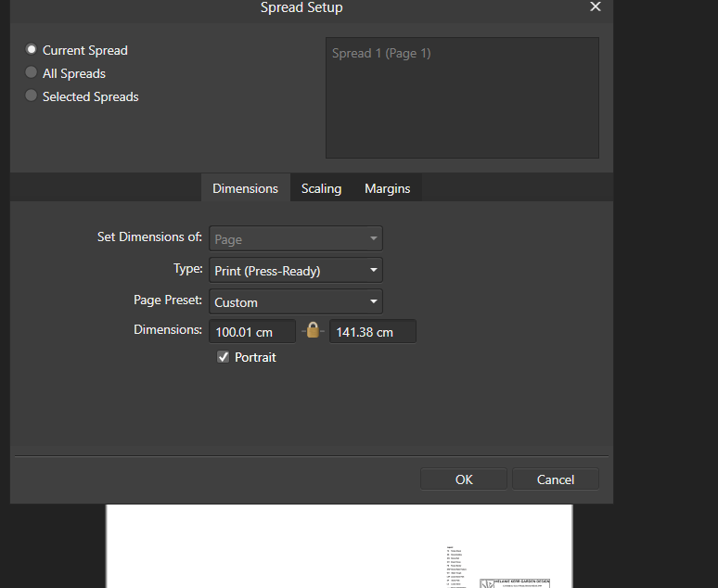Edit the 141.38 cm height field
Screen dimensions: 718x588
tap(373, 331)
